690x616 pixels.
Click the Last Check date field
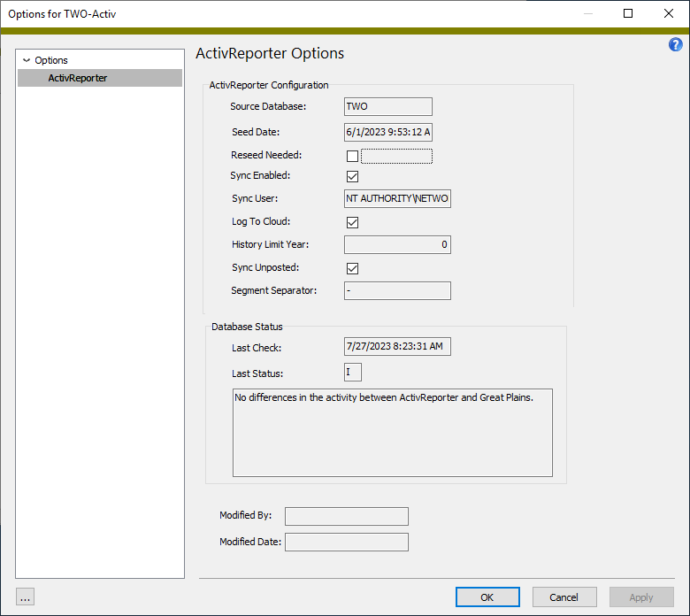pos(397,347)
